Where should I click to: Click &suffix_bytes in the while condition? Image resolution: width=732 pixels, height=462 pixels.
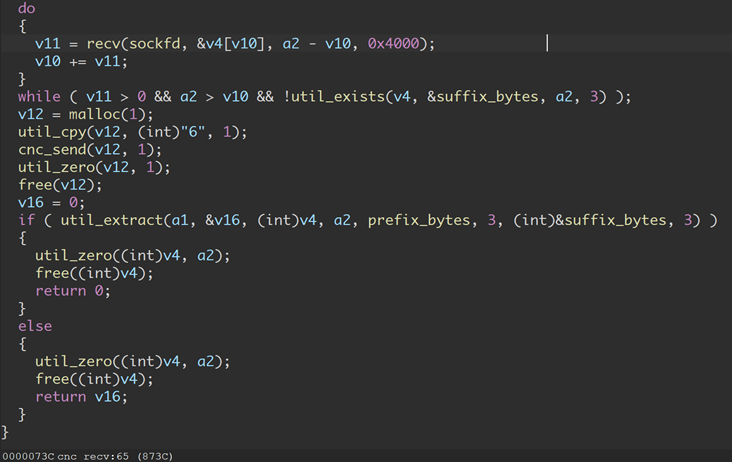[483, 97]
